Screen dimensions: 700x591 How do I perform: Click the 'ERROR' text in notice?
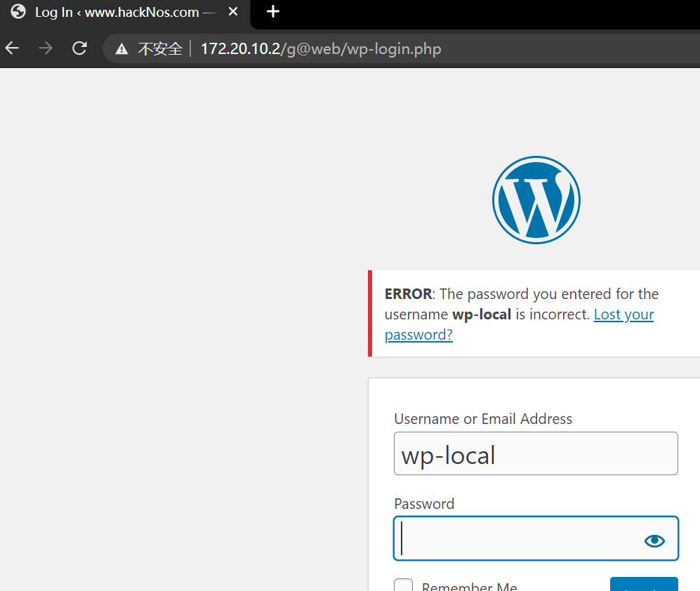(408, 294)
